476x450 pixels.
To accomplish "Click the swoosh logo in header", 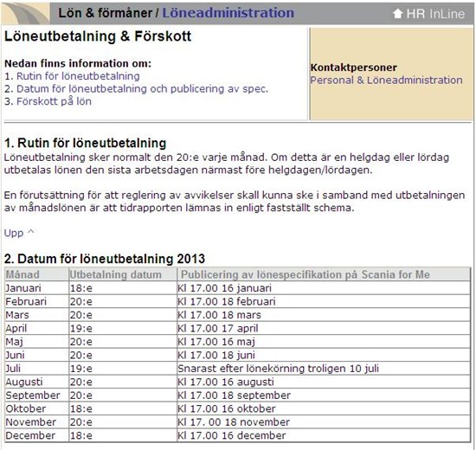I will tap(25, 14).
